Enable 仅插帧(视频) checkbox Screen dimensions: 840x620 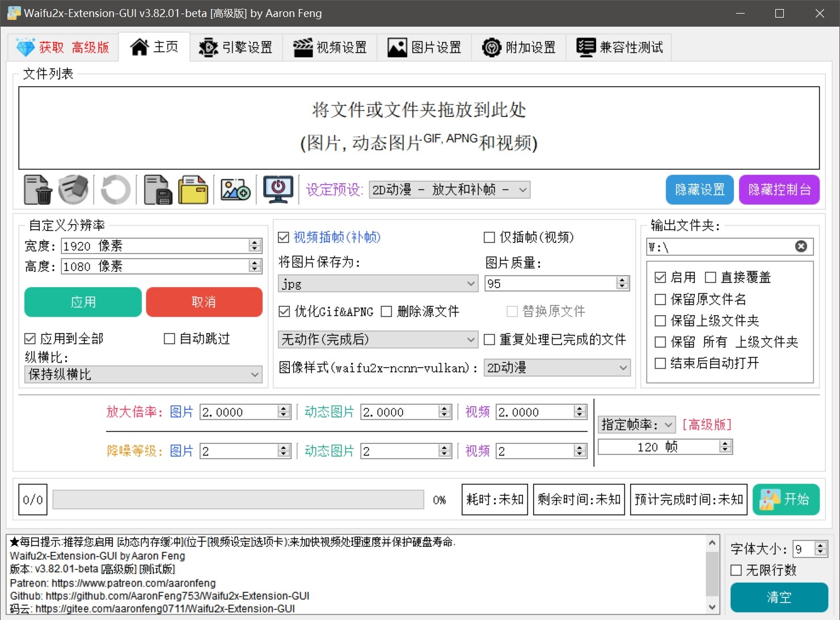click(489, 237)
